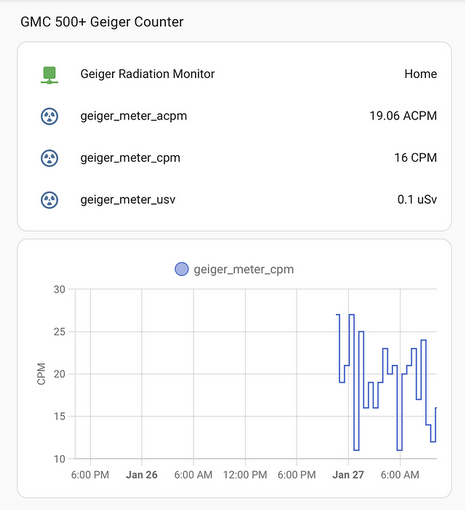This screenshot has height=510, width=465.
Task: Click the Jan 26 axis label
Action: click(x=141, y=475)
